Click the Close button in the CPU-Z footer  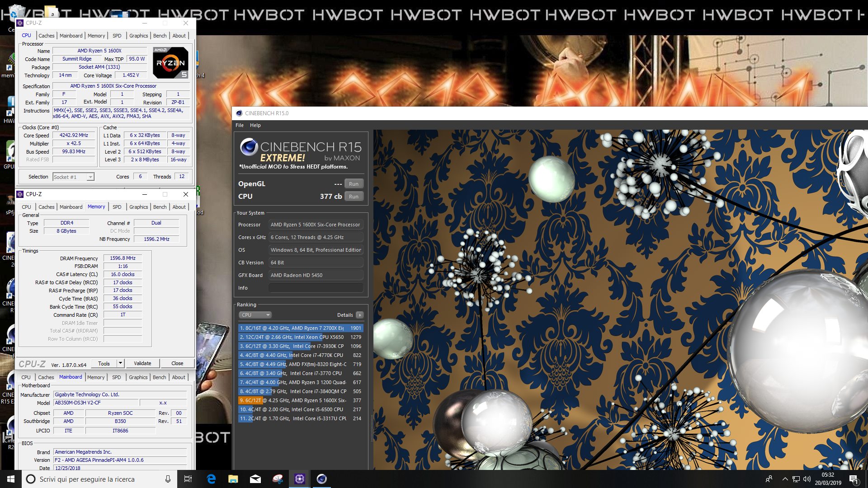pos(177,363)
